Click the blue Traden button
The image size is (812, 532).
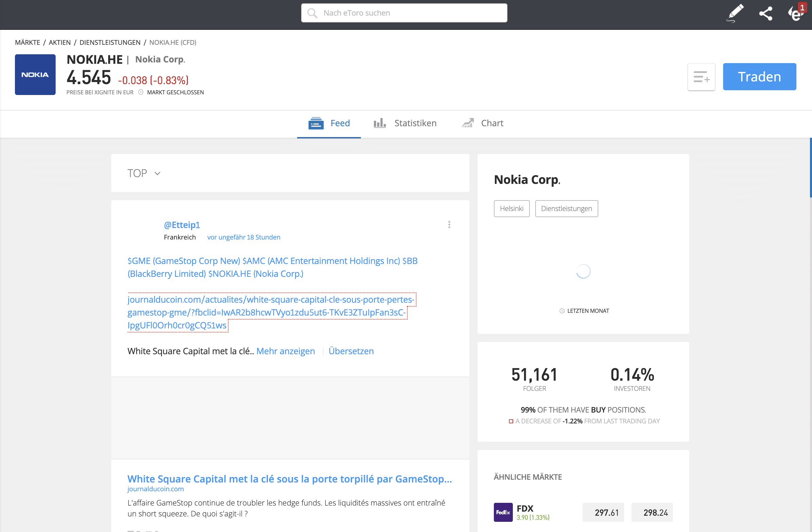(759, 77)
